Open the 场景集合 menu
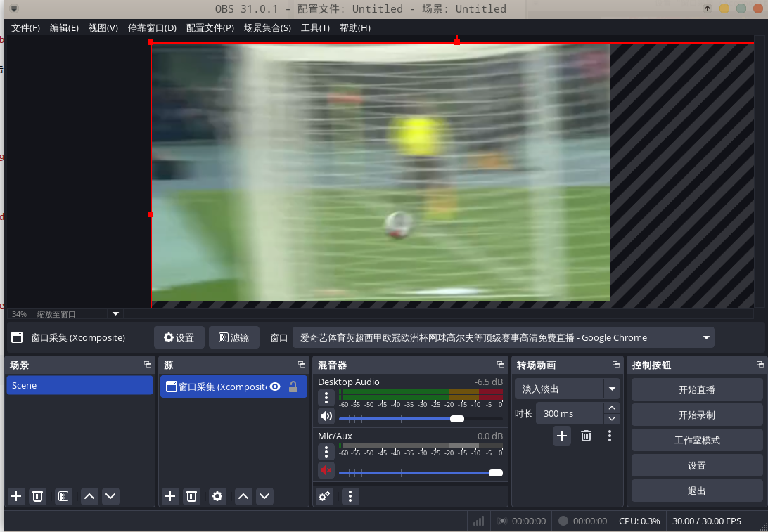This screenshot has height=532, width=768. pos(267,28)
